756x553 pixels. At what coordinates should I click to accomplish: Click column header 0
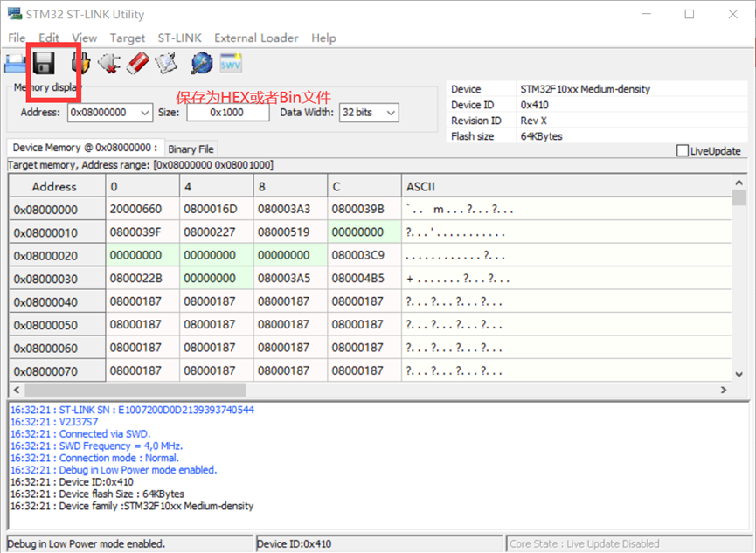pos(142,187)
